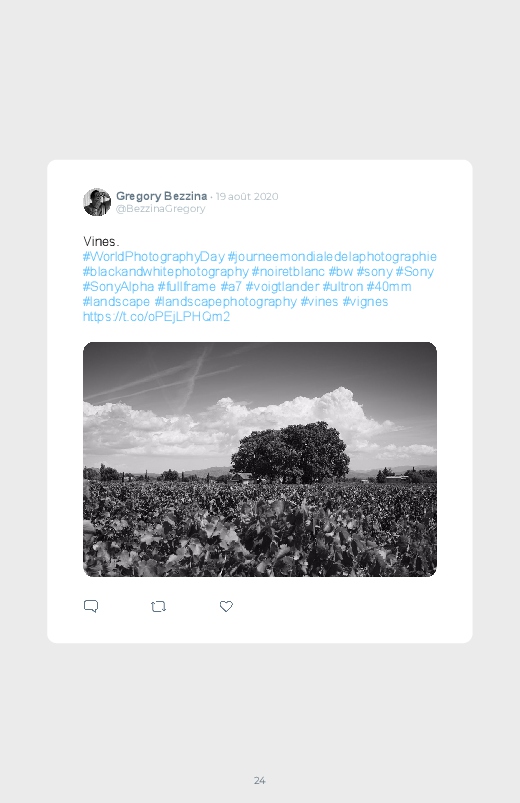The image size is (520, 803).
Task: Open Gregory Bezzina's profile avatar
Action: point(97,202)
